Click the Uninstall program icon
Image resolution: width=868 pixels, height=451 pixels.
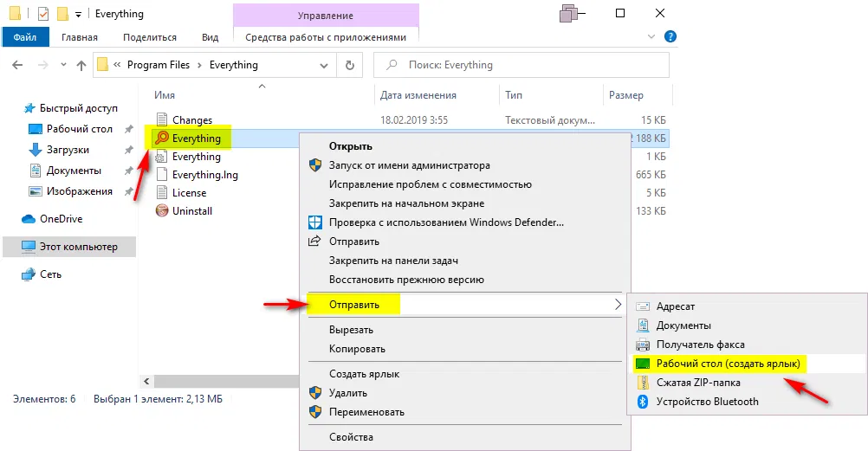coord(162,211)
